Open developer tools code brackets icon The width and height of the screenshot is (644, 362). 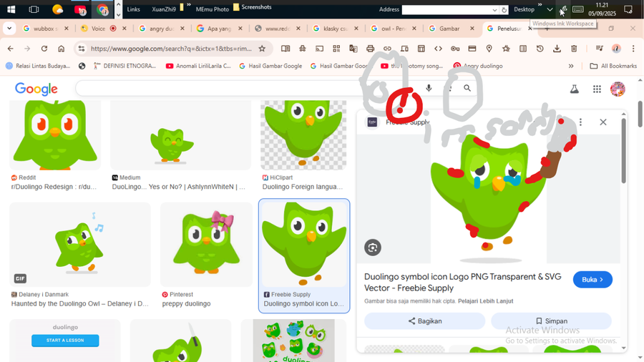438,49
